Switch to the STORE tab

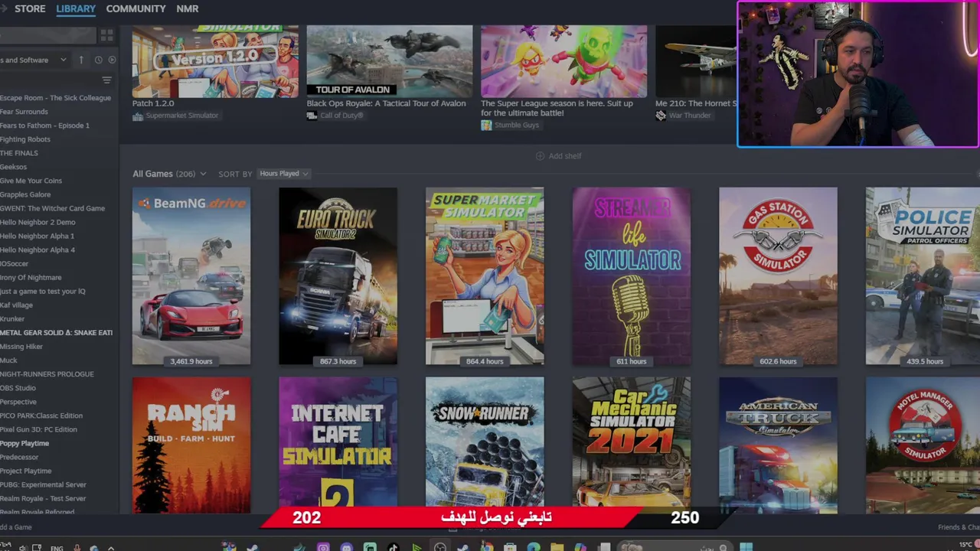[x=30, y=8]
